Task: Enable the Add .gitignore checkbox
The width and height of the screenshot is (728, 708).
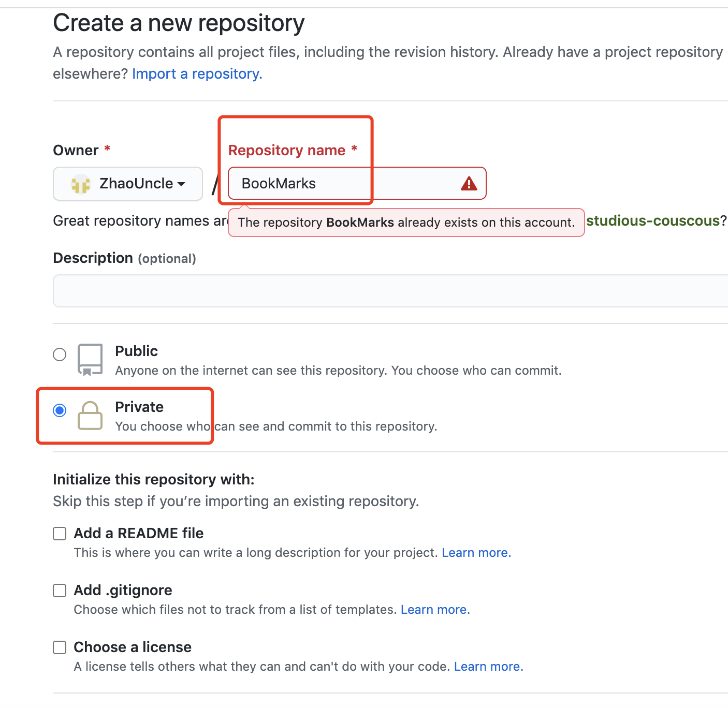Action: (60, 591)
